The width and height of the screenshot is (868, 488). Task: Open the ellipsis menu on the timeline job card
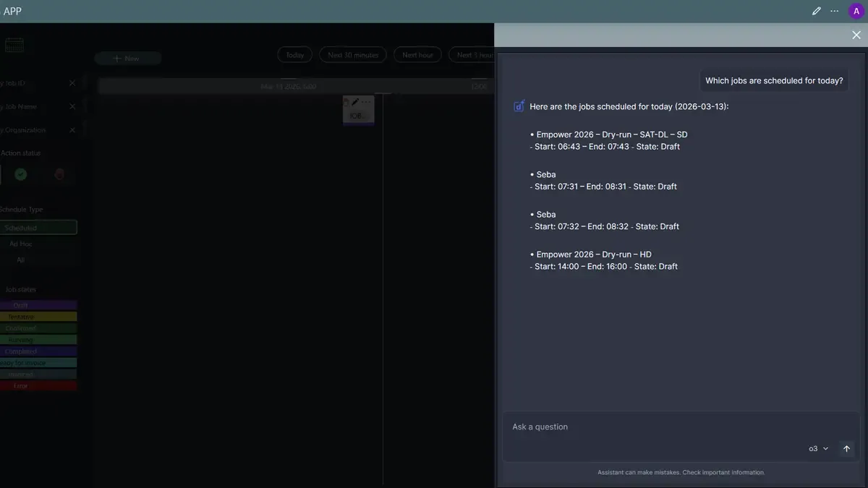(366, 102)
